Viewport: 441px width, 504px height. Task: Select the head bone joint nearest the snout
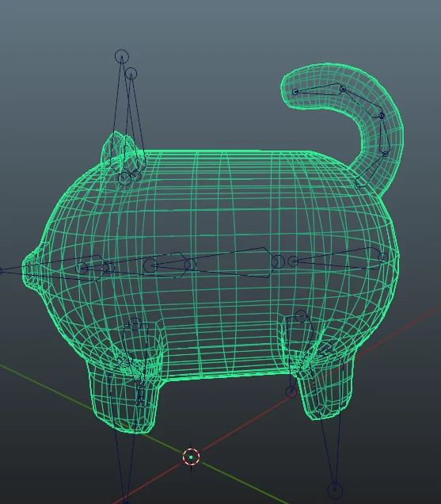coord(82,269)
